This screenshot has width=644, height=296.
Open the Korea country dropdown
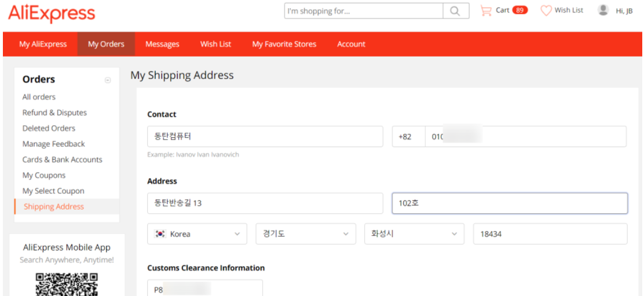pyautogui.click(x=197, y=234)
